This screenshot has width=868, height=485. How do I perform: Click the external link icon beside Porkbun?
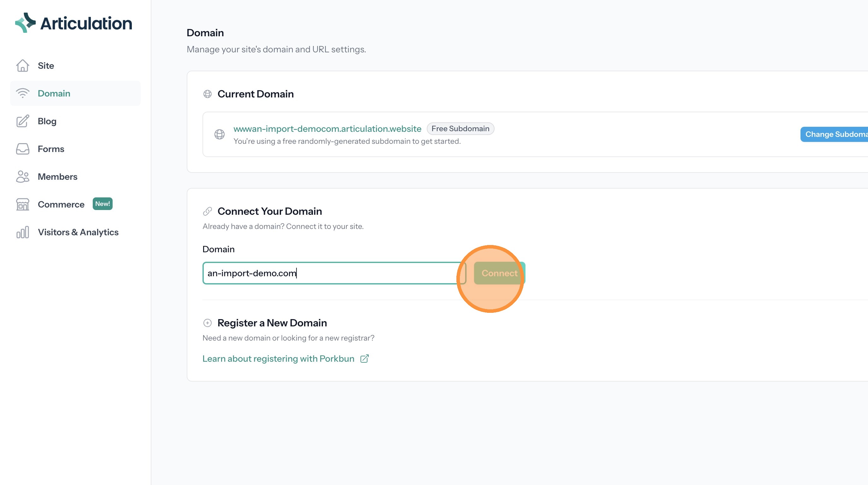365,359
